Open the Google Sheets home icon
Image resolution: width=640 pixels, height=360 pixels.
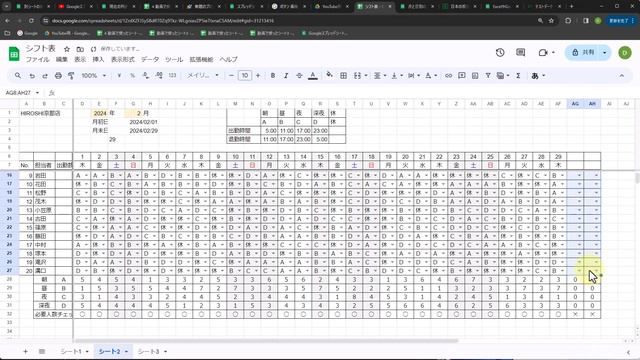[x=14, y=53]
